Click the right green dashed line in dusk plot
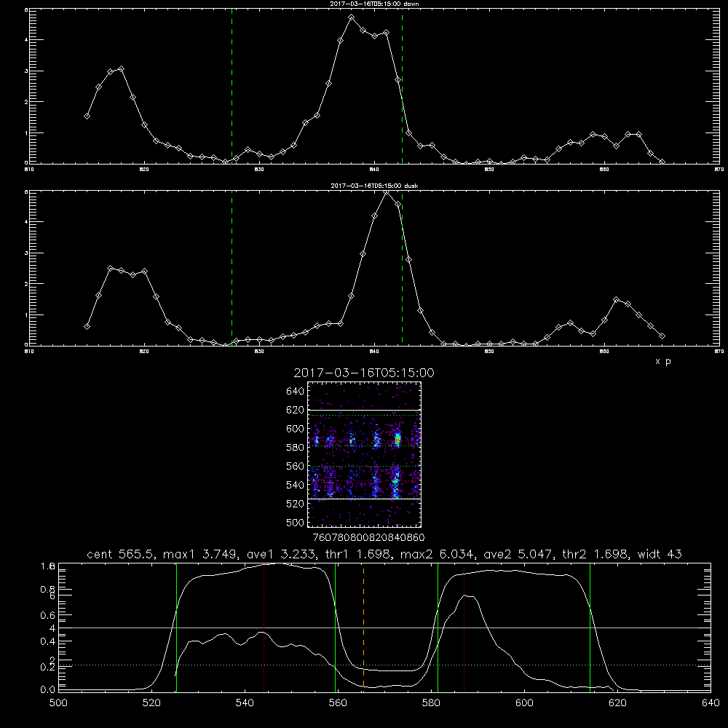 402,269
